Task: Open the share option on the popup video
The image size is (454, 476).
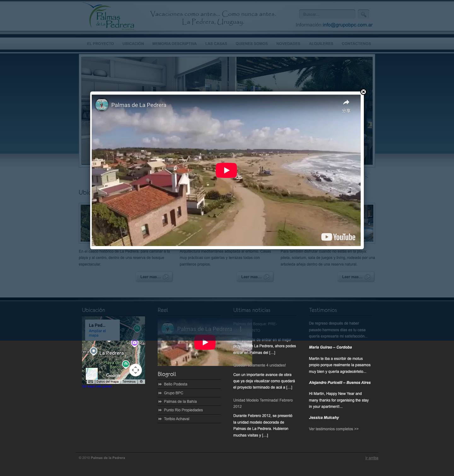Action: [346, 106]
